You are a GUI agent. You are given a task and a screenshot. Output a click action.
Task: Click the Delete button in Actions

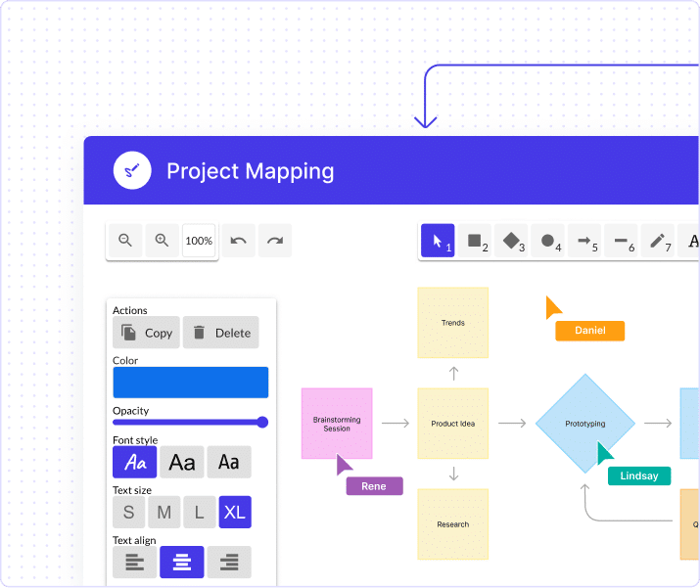coord(221,333)
